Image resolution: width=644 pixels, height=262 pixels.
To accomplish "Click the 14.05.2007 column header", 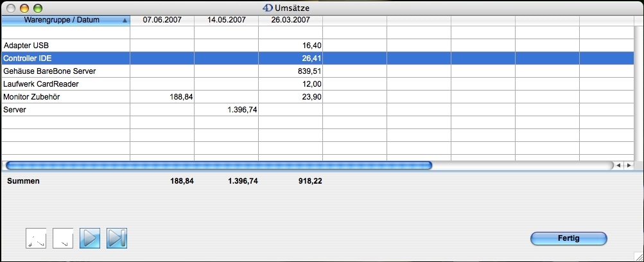I will tap(226, 20).
